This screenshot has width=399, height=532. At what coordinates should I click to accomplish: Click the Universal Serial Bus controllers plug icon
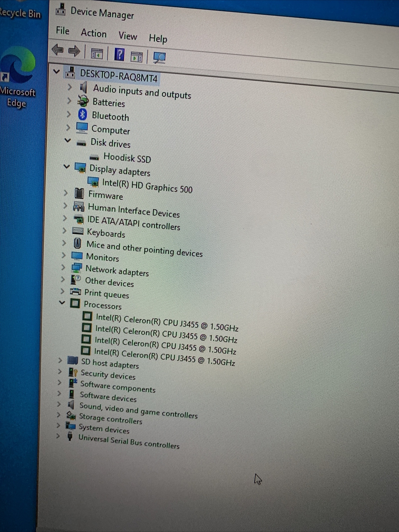[x=70, y=436]
